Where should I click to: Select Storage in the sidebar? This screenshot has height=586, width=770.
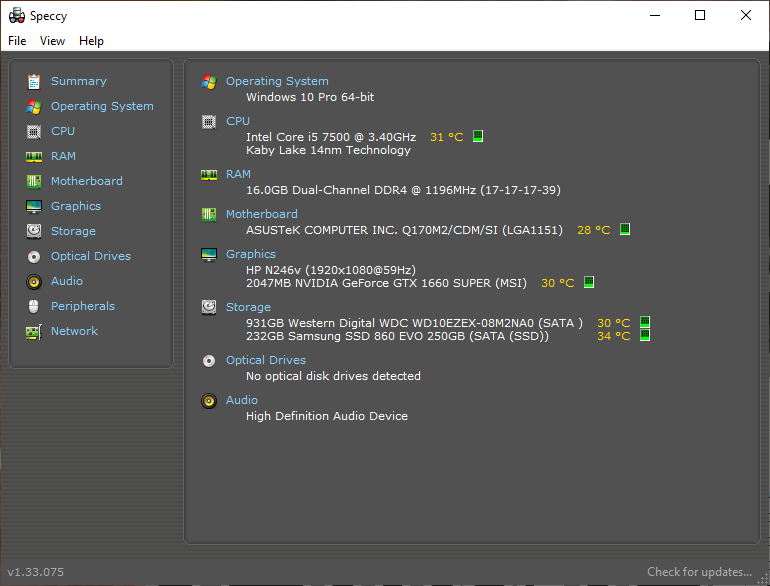click(x=73, y=231)
